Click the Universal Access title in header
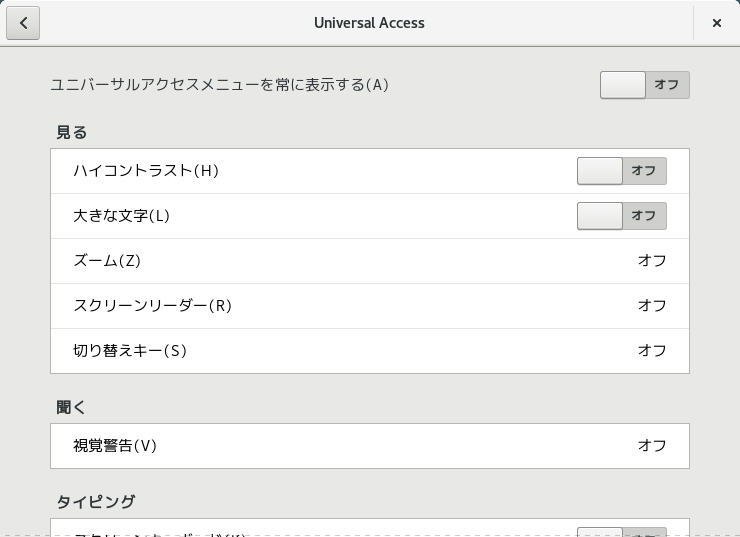This screenshot has width=740, height=537. pyautogui.click(x=369, y=23)
